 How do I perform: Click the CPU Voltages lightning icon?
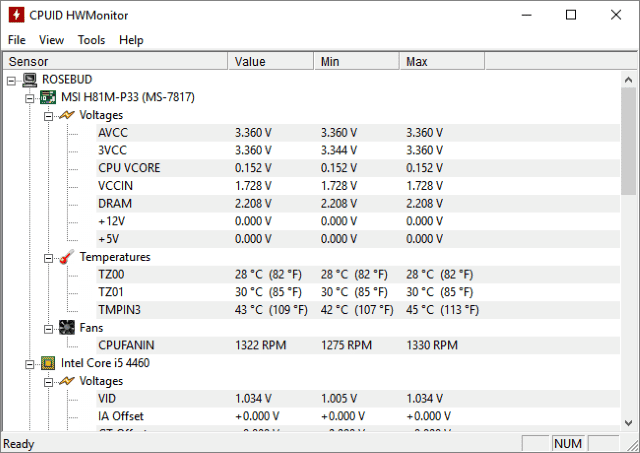click(66, 381)
